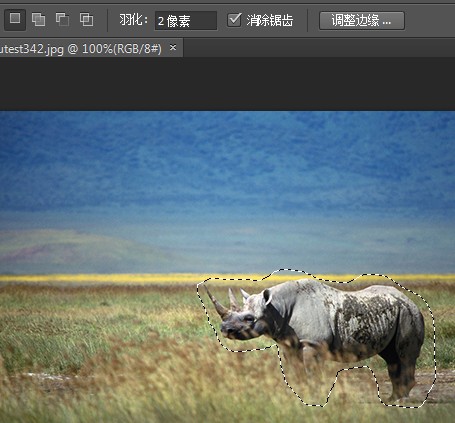The height and width of the screenshot is (423, 455).
Task: Switch to the utest342.jpg document tab
Action: pos(81,49)
